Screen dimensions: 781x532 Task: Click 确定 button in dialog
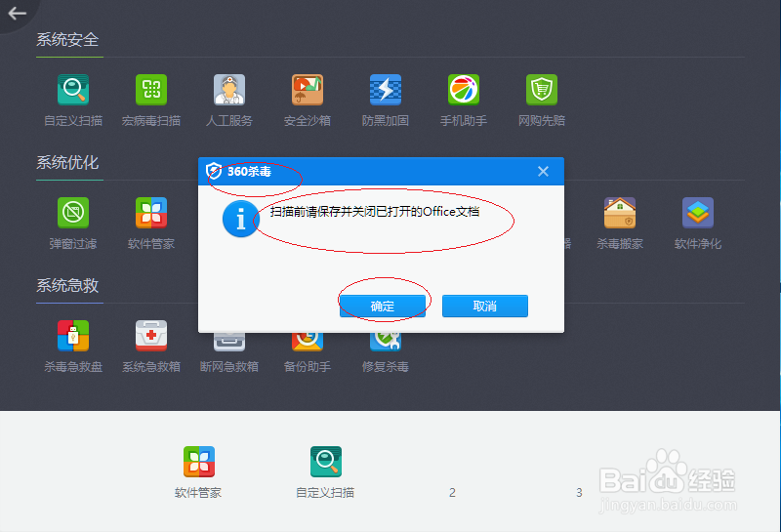pos(383,306)
